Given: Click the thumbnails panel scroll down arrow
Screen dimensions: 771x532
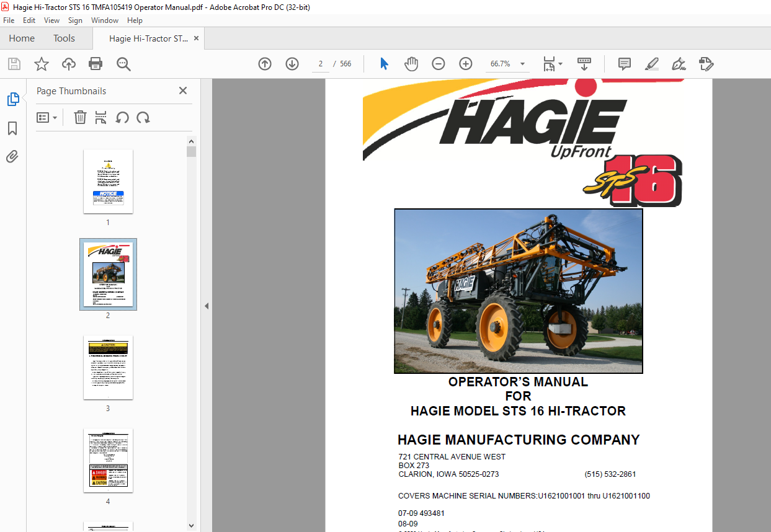Looking at the screenshot, I should (192, 526).
